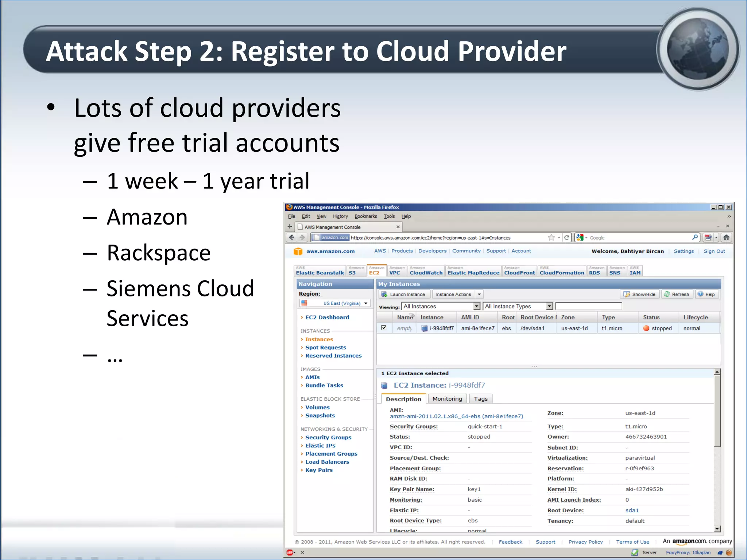Close the AWS Management Console tab
Screen dimensions: 747x560
click(398, 227)
